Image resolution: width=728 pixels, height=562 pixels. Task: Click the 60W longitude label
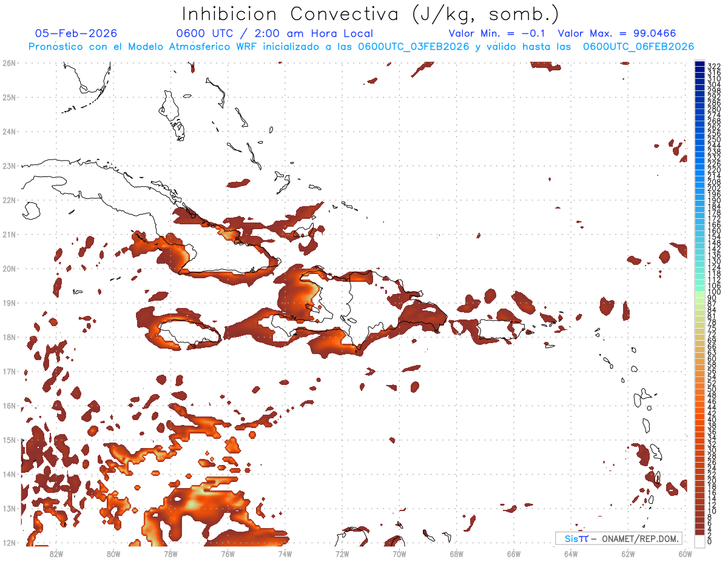[686, 553]
